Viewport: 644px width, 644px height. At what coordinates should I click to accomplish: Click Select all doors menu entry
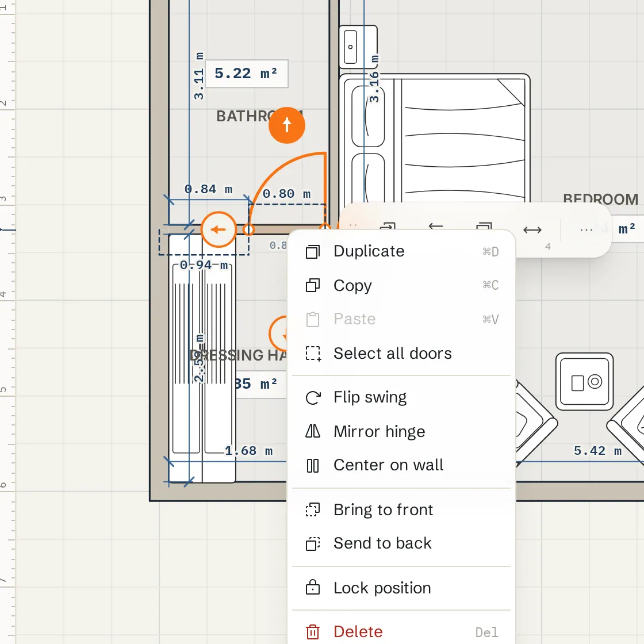click(x=401, y=353)
